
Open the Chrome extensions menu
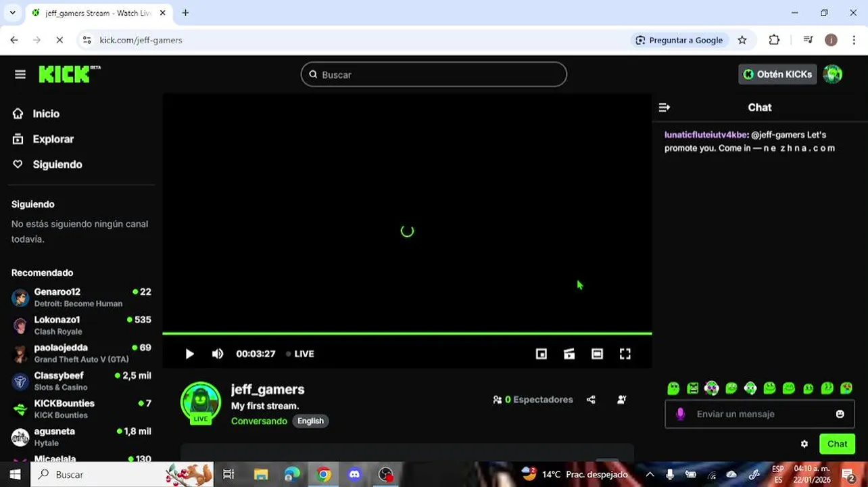[x=775, y=40]
